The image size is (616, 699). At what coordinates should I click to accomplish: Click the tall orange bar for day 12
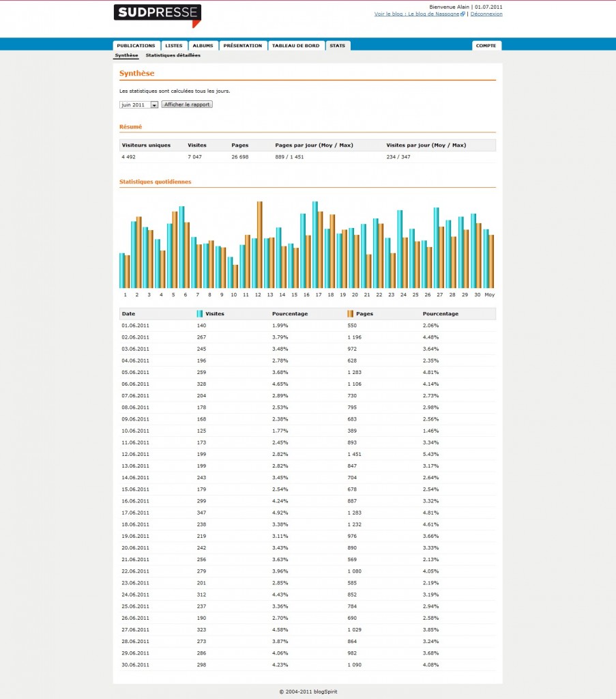pos(260,245)
